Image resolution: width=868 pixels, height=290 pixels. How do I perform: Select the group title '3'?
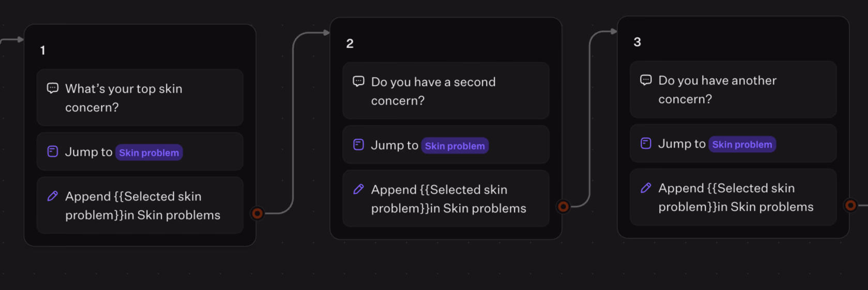pos(637,42)
